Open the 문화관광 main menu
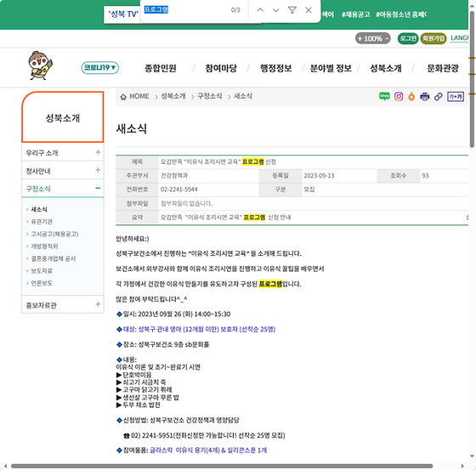The width and height of the screenshot is (476, 470). click(x=443, y=68)
